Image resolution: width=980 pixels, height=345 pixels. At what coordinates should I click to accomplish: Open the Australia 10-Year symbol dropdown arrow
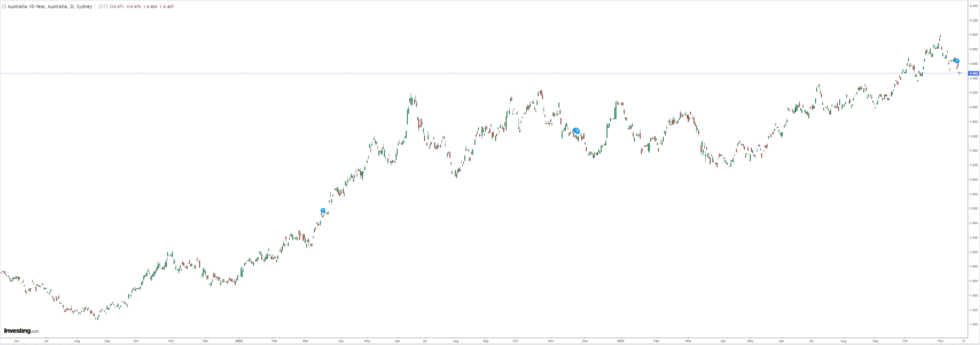95,6
